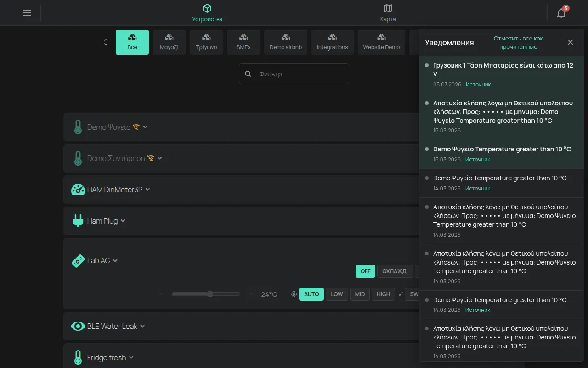588x368 pixels.
Task: Click the thermometer icon of Demo Ψυγείο
Action: 78,127
